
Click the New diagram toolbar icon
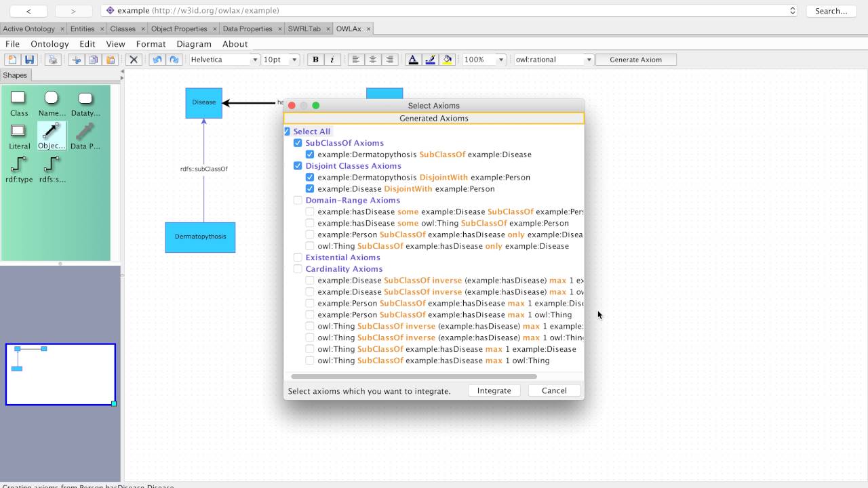[x=12, y=60]
